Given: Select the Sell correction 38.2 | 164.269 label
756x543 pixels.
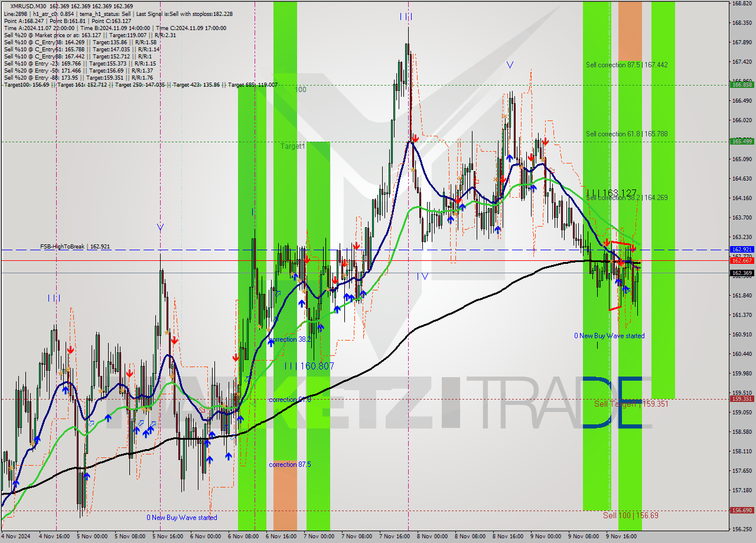Looking at the screenshot, I should [627, 198].
